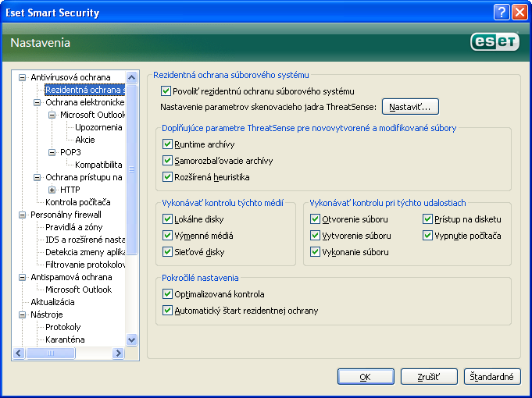Open the Kompatibilita tree item
This screenshot has height=398, width=532.
(x=98, y=165)
